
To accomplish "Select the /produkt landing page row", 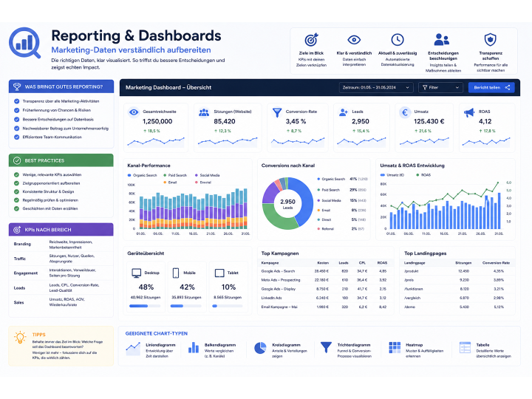I will (x=457, y=271).
